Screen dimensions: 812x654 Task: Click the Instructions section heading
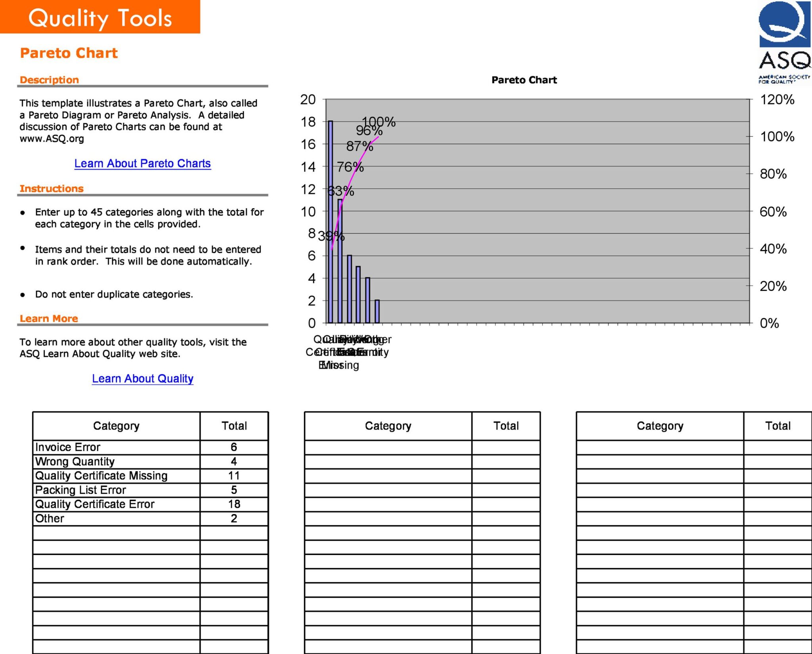pos(52,189)
